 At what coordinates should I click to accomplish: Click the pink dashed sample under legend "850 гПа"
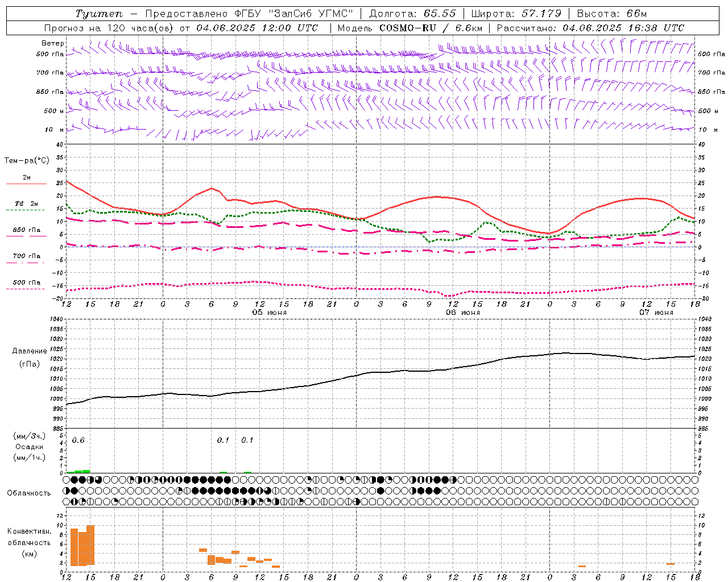pos(26,236)
